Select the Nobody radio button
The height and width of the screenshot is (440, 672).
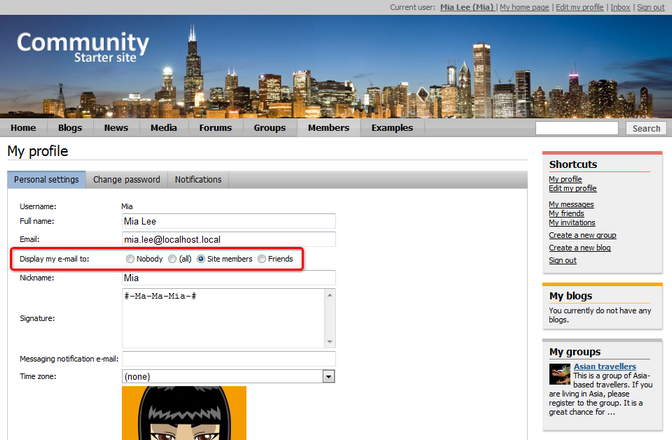[x=131, y=259]
